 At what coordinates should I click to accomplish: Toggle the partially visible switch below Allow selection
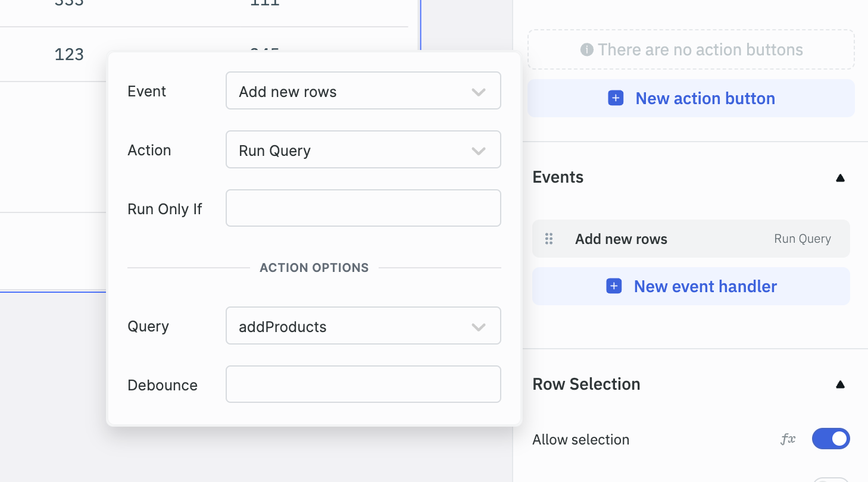tap(830, 479)
